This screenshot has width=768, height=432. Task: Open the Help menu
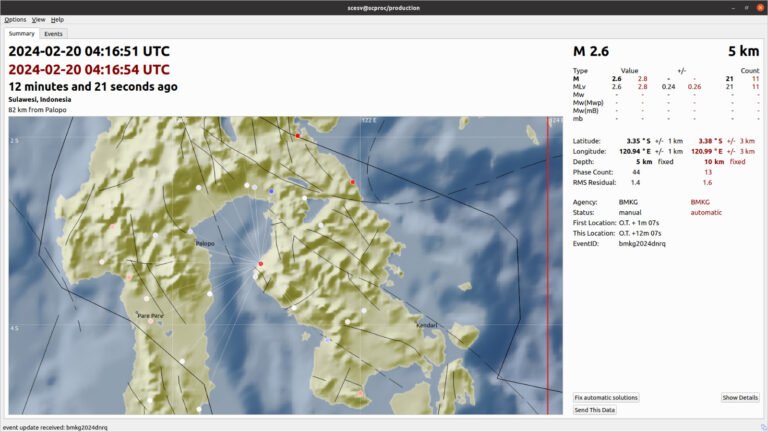coord(57,20)
